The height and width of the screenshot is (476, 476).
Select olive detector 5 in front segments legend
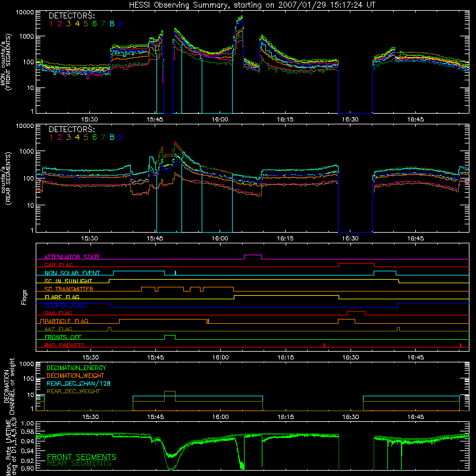click(x=86, y=24)
